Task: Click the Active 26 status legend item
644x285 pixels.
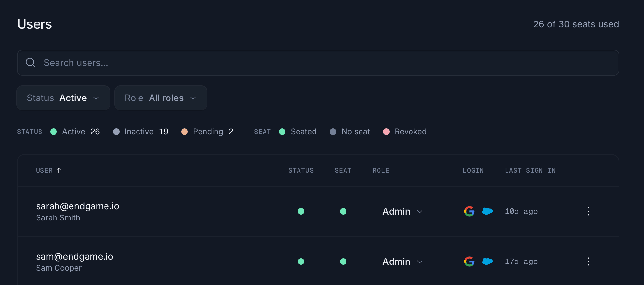Action: pos(75,132)
